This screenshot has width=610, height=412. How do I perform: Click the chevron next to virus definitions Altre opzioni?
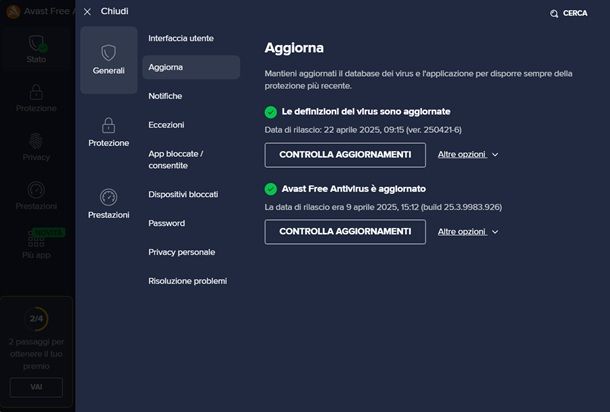495,155
